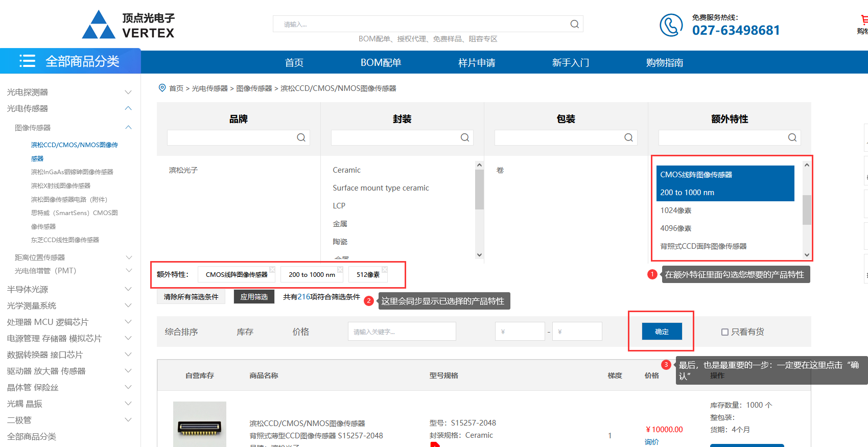Click the 封装 list scrollbar down arrow
Screen dimensions: 868x447
click(x=479, y=255)
